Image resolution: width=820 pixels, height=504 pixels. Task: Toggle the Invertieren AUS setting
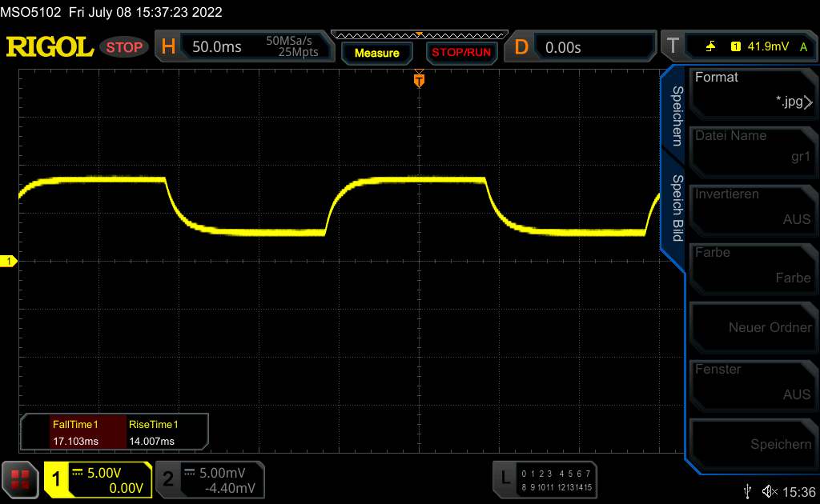[x=753, y=207]
